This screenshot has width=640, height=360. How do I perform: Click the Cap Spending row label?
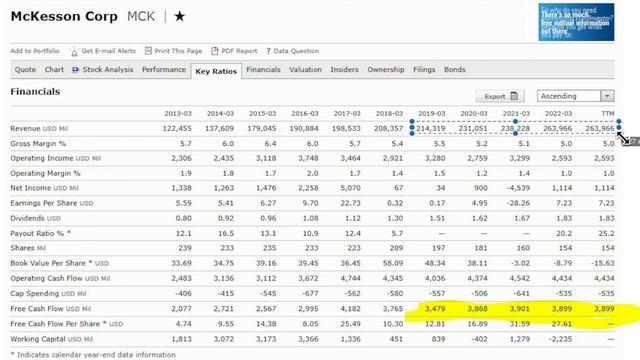point(48,293)
